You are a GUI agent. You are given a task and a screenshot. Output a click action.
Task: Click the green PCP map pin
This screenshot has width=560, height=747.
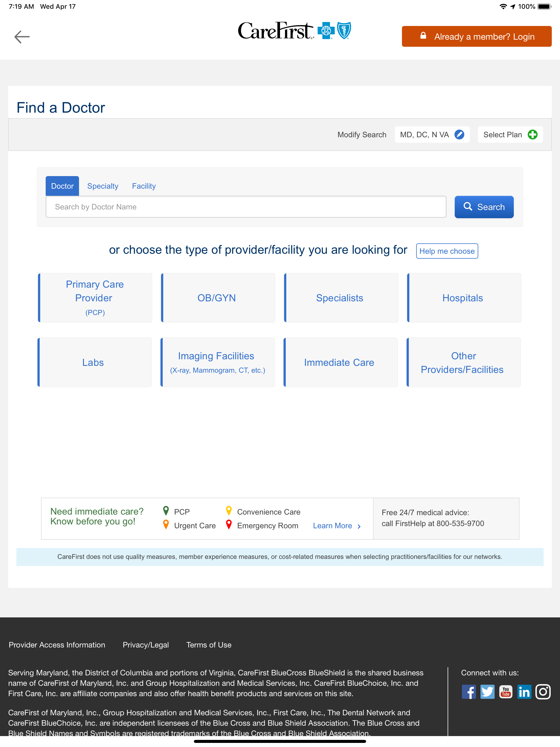click(x=166, y=510)
